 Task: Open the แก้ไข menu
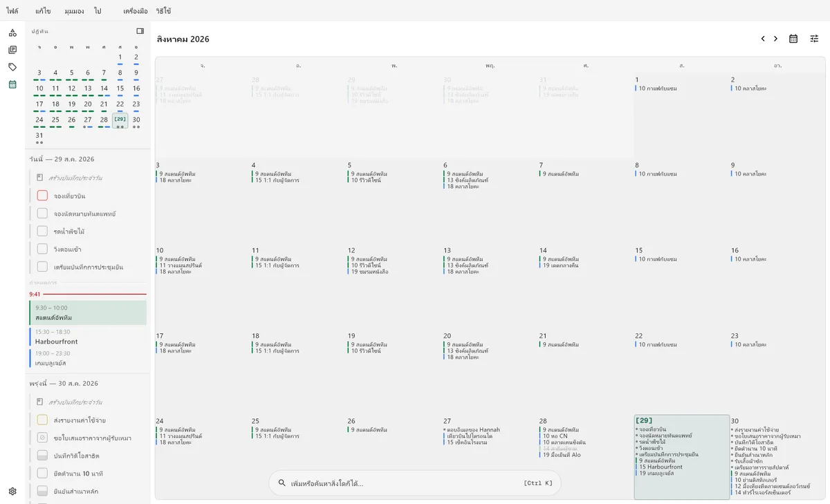pos(43,11)
